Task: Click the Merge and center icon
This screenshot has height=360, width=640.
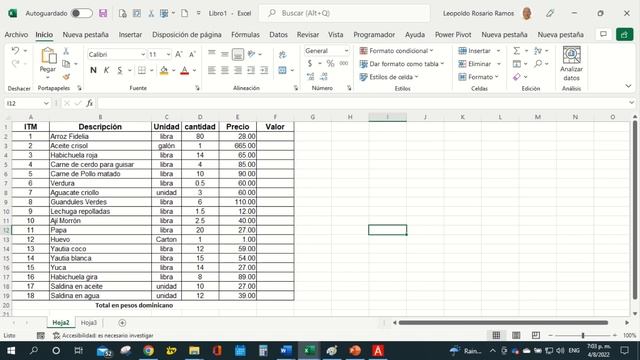Action: [282, 70]
